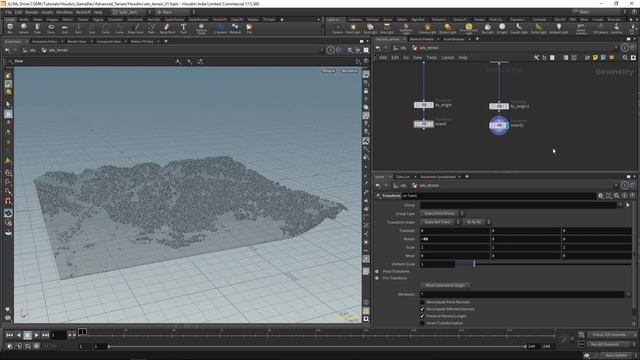Switch to the Composite View tab

(x=109, y=41)
